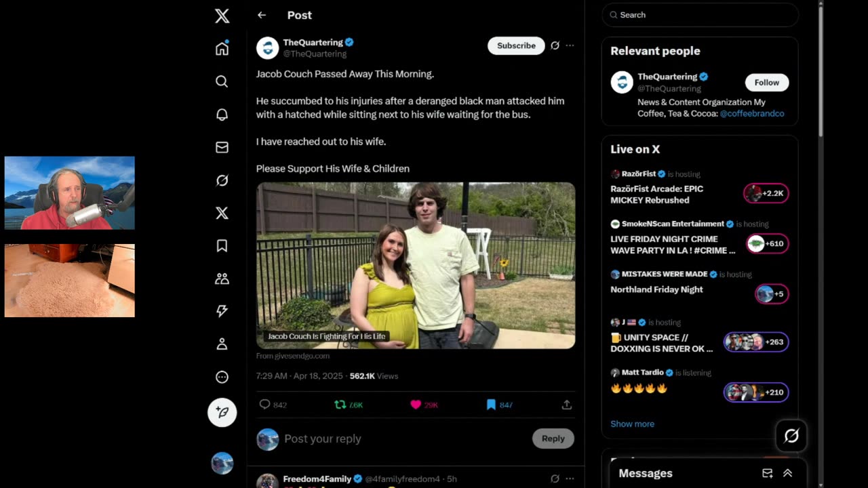Open the Jacob Couch link card image

[x=416, y=265]
